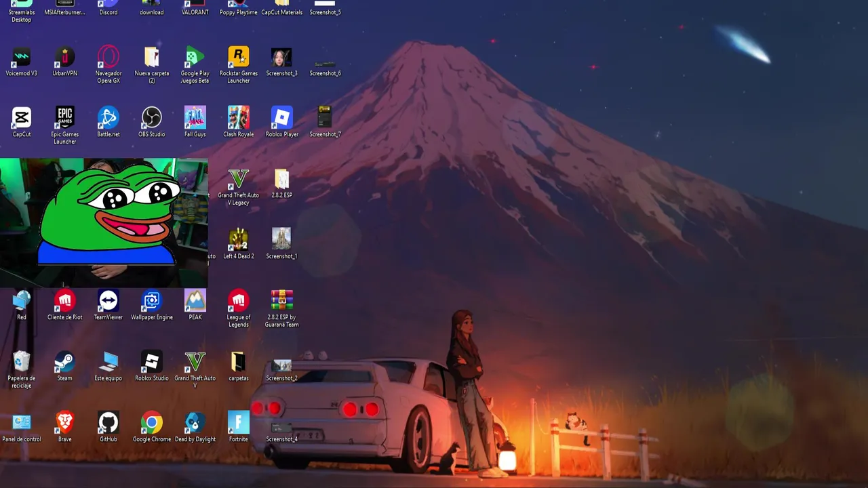Launch Voicemod V3
Screen dimensions: 868x488
(22, 61)
